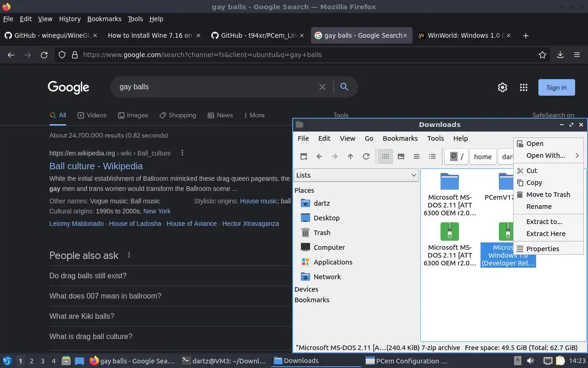
Task: Select Desktop in Places sidebar
Action: coord(327,218)
